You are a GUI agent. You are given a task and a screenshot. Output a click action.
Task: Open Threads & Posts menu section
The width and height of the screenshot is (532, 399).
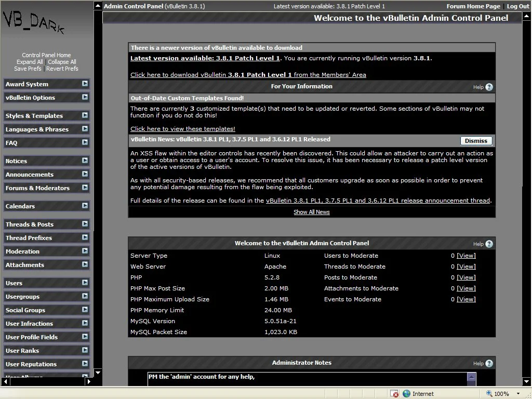[30, 224]
